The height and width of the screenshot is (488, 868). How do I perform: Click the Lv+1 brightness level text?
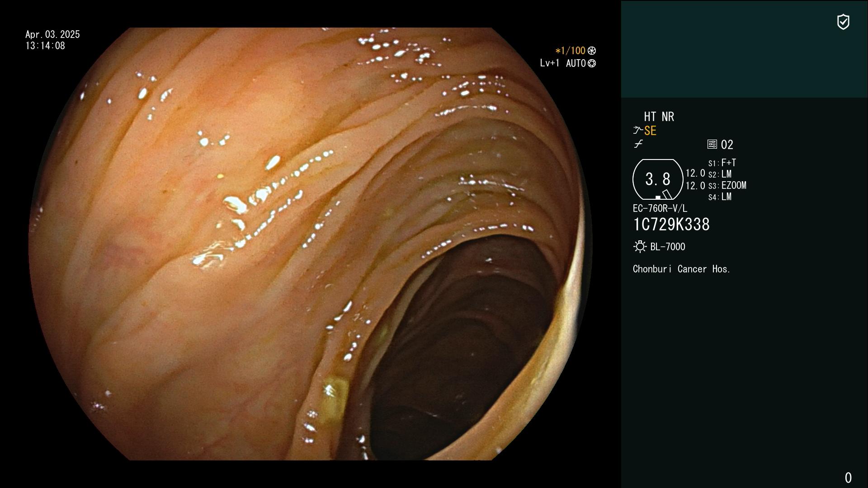(x=549, y=63)
